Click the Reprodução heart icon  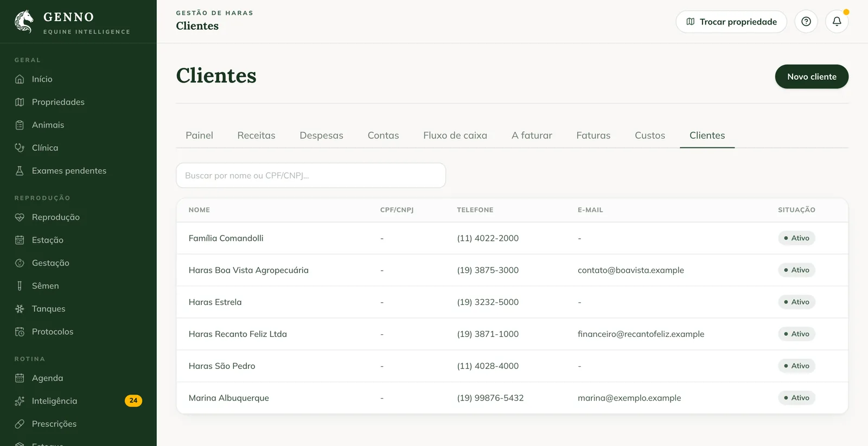(x=20, y=217)
